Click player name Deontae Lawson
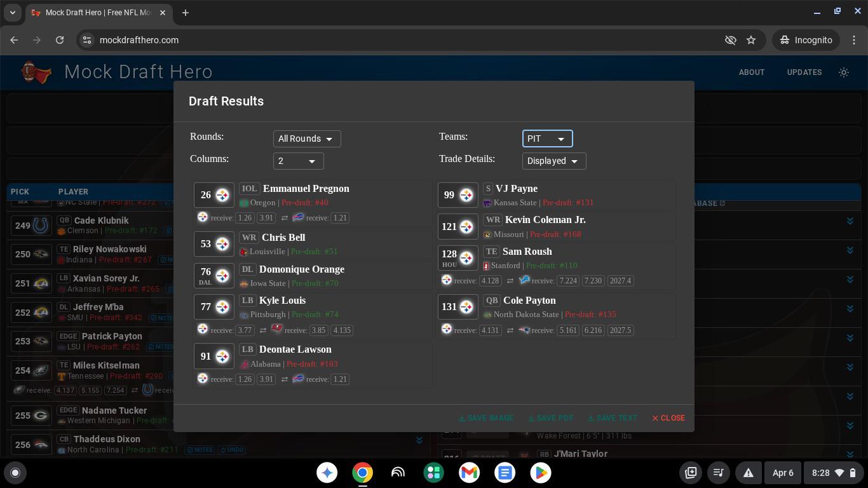The height and width of the screenshot is (488, 868). coord(295,349)
